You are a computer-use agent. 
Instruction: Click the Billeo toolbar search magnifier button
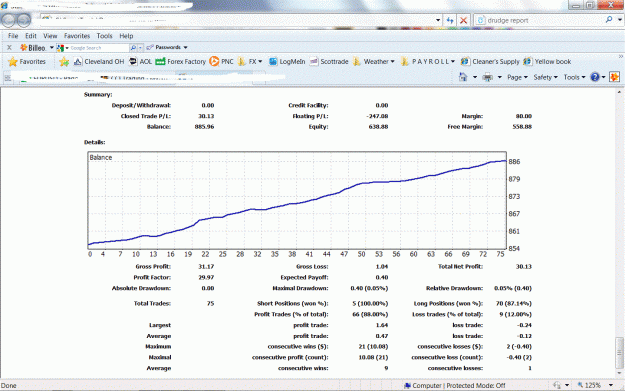click(x=133, y=48)
